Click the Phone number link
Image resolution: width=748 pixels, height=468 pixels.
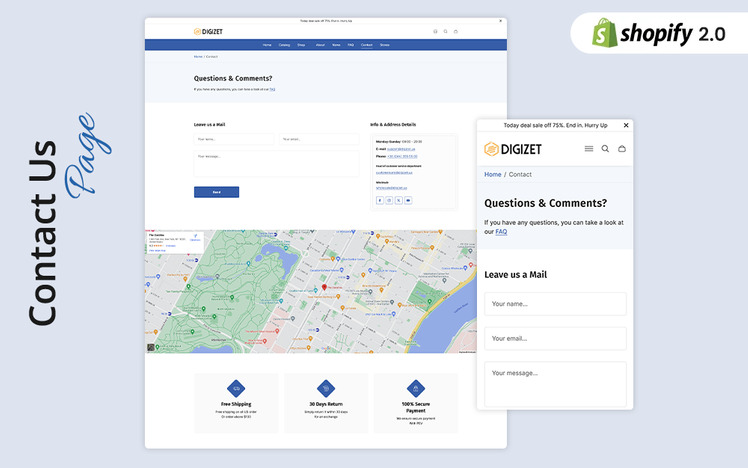[402, 156]
